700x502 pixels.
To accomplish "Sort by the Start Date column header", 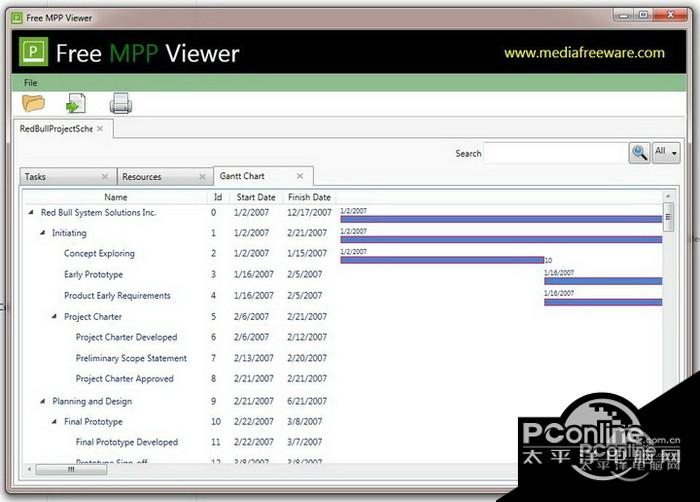I will [256, 197].
